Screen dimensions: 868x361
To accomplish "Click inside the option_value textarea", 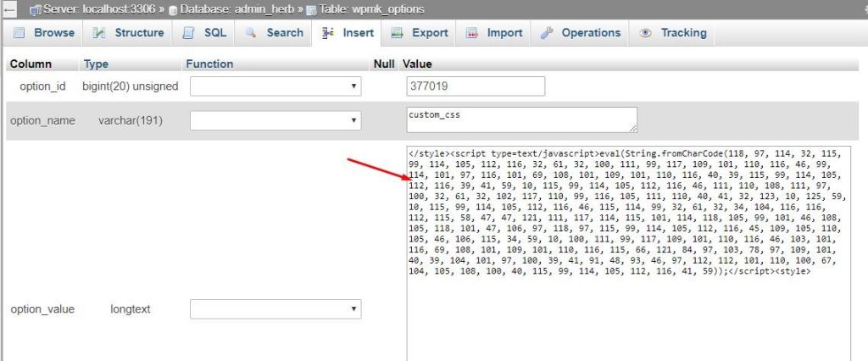I will 628,253.
